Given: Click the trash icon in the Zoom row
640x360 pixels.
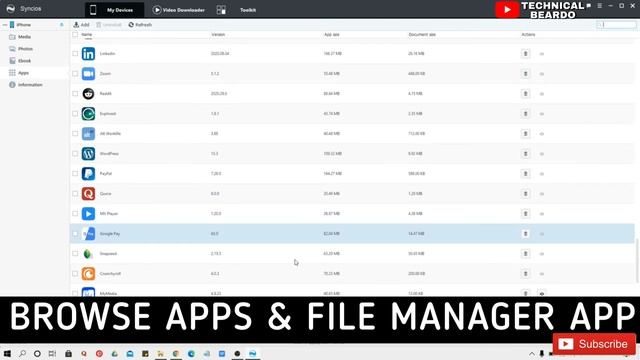Looking at the screenshot, I should [x=526, y=73].
